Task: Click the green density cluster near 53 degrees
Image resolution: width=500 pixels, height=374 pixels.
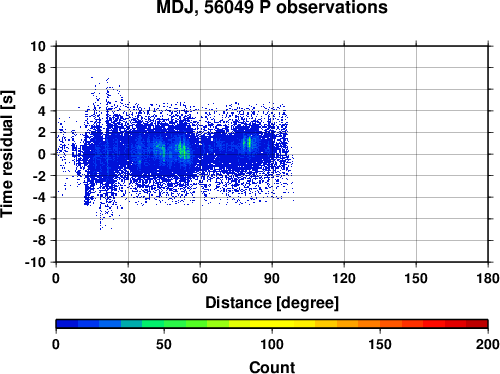Action: pos(183,150)
